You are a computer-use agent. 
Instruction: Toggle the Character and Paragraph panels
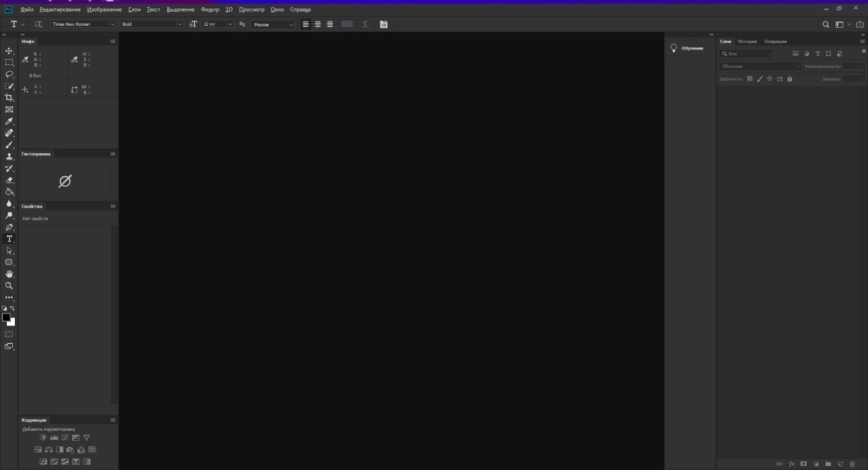[384, 24]
